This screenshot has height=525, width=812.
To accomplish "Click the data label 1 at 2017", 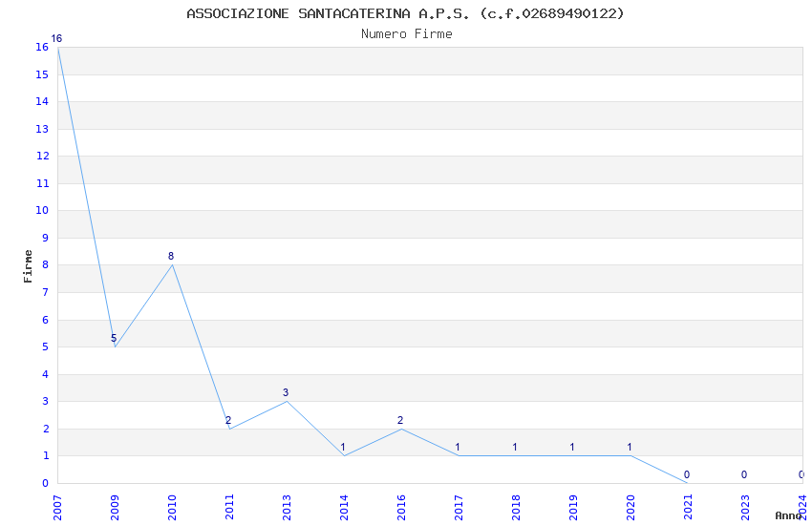I will (458, 447).
